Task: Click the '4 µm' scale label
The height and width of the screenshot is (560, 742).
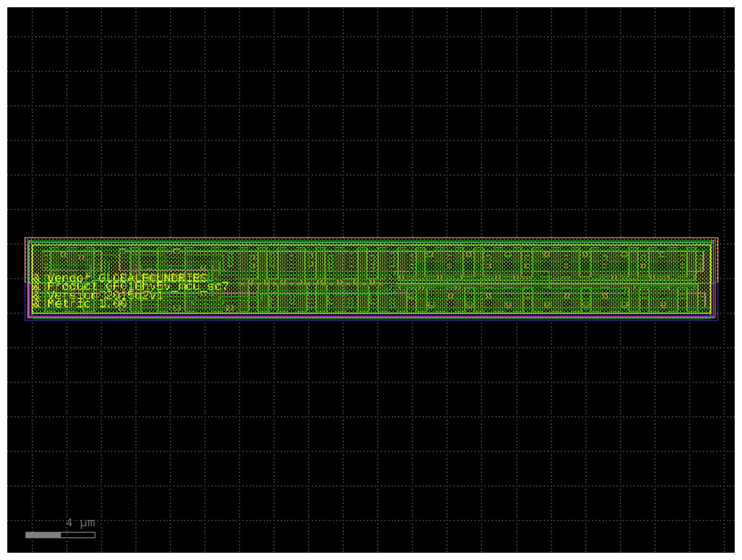Action: (81, 523)
